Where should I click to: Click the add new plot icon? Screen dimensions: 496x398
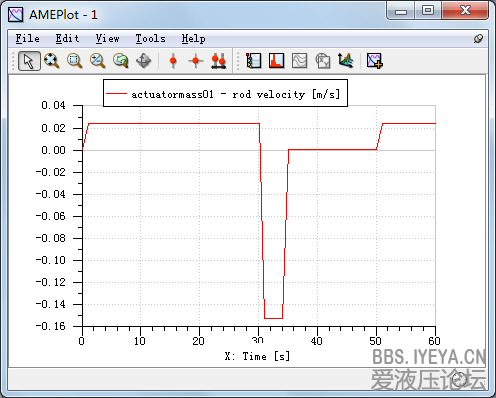pos(375,61)
